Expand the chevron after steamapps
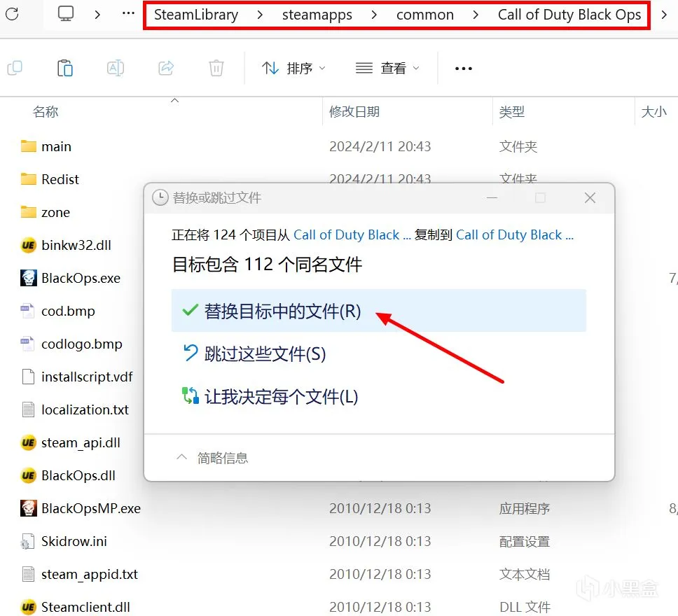 coord(374,15)
